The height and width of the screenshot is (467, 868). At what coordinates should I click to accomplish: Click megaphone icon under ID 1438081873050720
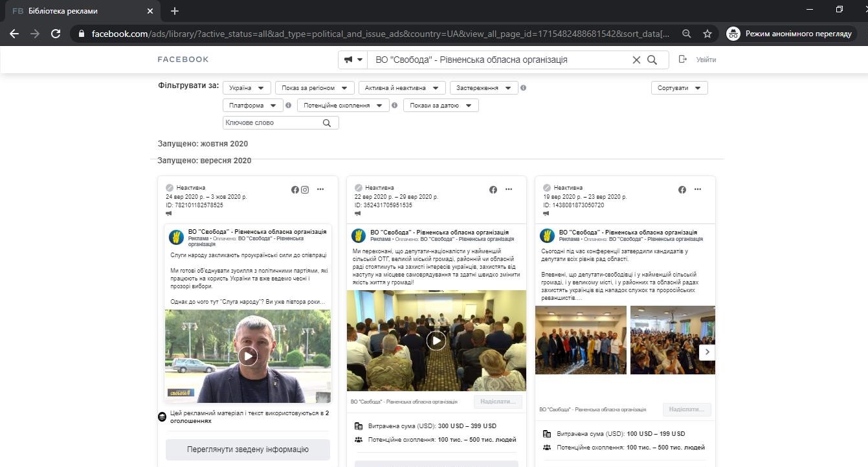(x=547, y=213)
